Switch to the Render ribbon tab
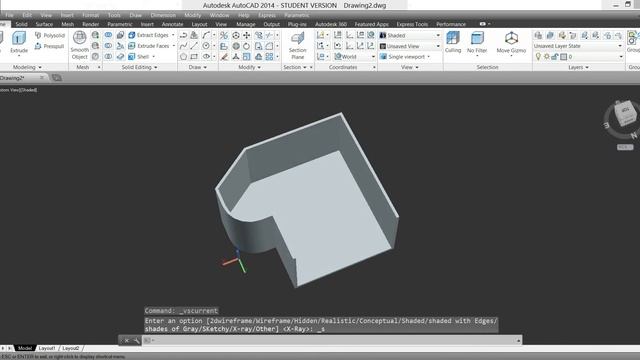Viewport: 640px width, 360px height. 91,24
